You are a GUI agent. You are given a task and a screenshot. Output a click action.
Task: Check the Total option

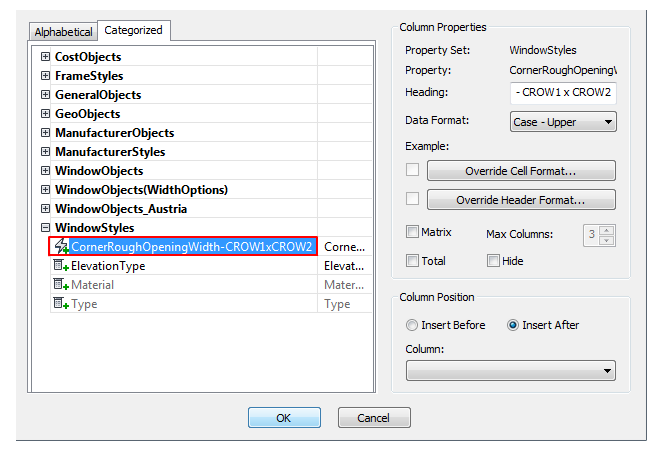pyautogui.click(x=412, y=261)
